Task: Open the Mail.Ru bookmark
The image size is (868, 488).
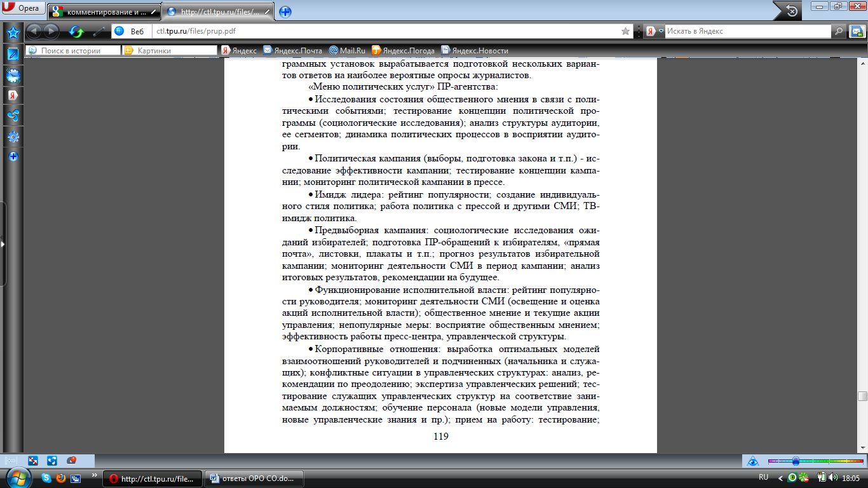Action: [347, 50]
